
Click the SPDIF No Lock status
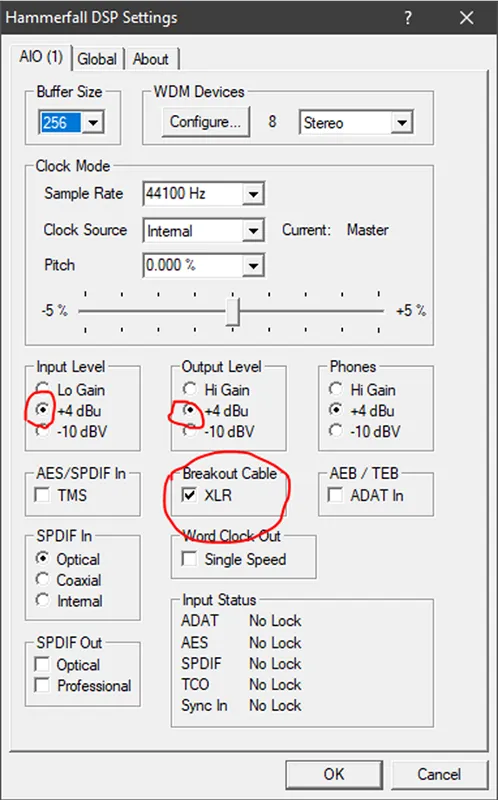coord(275,663)
